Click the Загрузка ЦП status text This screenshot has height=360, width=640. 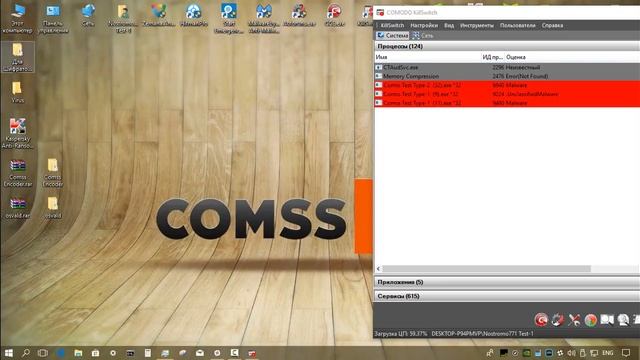coord(400,333)
